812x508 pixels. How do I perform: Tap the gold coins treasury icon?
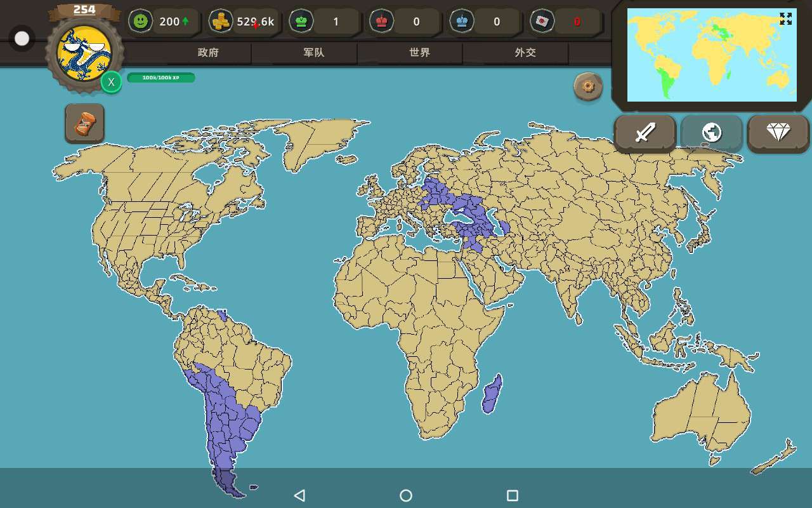coord(221,21)
